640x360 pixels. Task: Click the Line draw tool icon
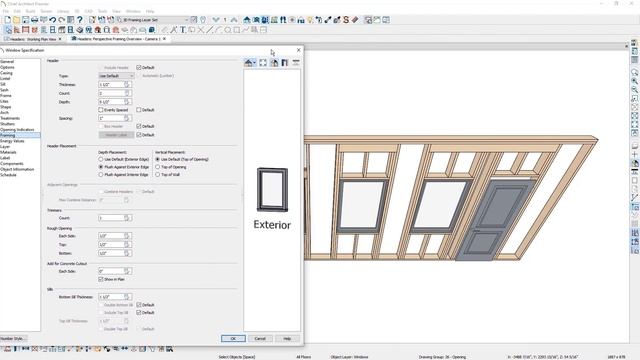[209, 30]
